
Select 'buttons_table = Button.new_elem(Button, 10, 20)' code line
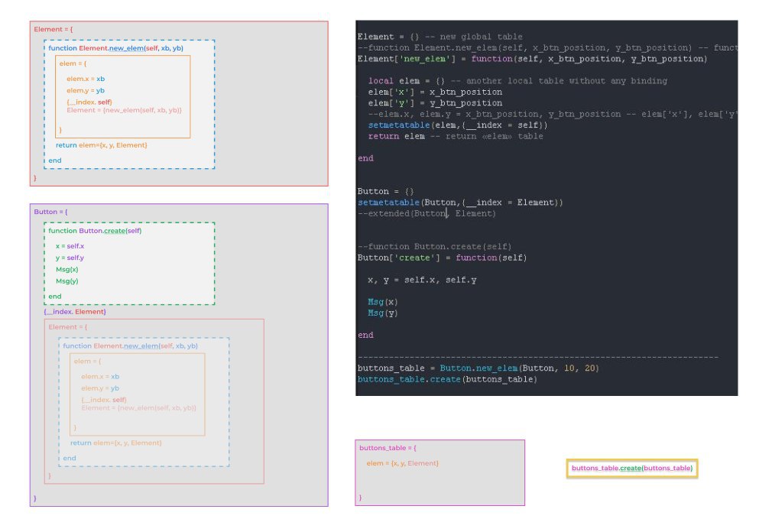(478, 368)
